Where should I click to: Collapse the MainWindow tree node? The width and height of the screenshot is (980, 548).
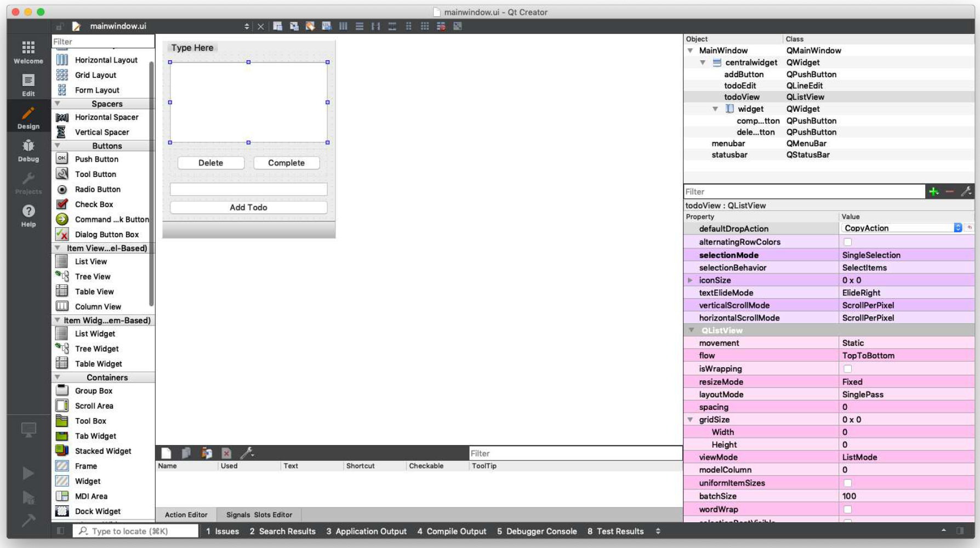[x=691, y=50]
